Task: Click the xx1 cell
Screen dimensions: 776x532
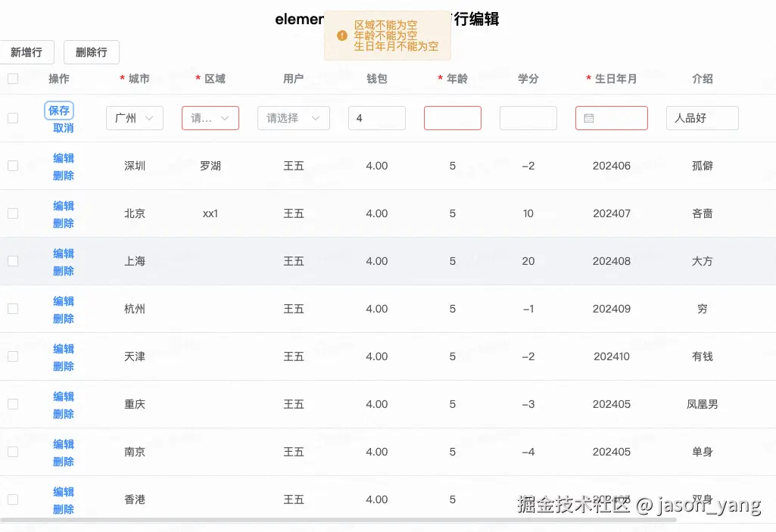Action: point(210,213)
